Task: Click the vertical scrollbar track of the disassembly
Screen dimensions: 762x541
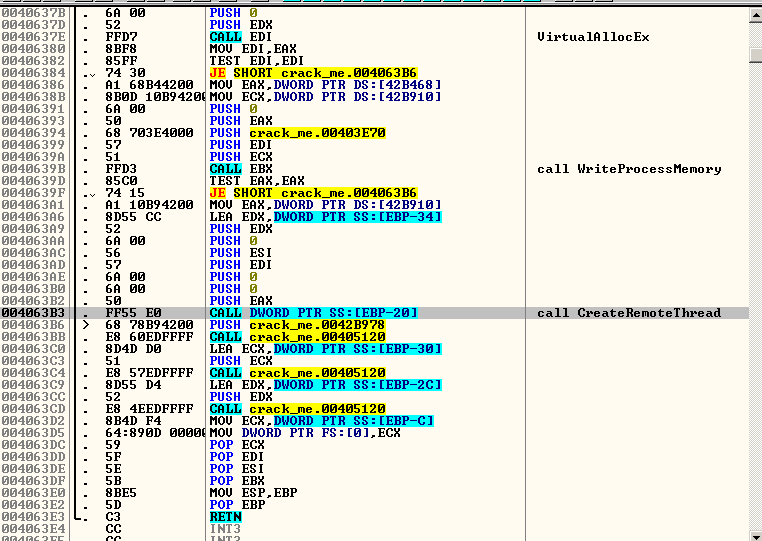Action: 753,270
